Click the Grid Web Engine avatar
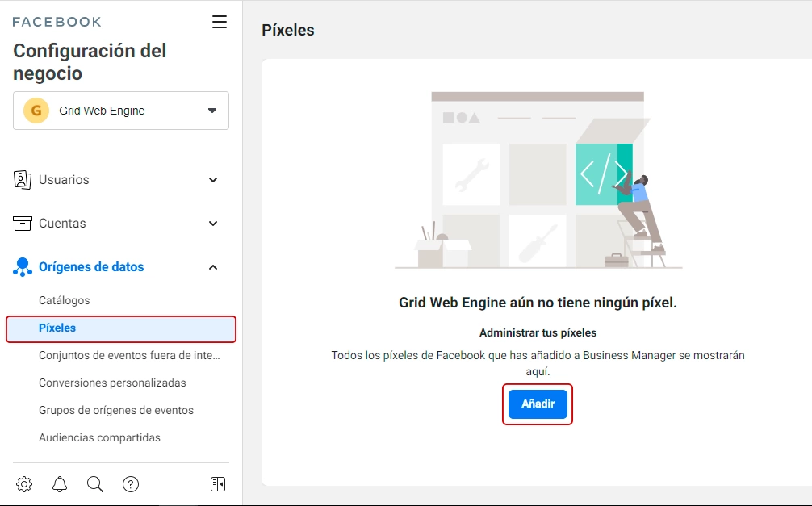This screenshot has width=812, height=506. (36, 111)
